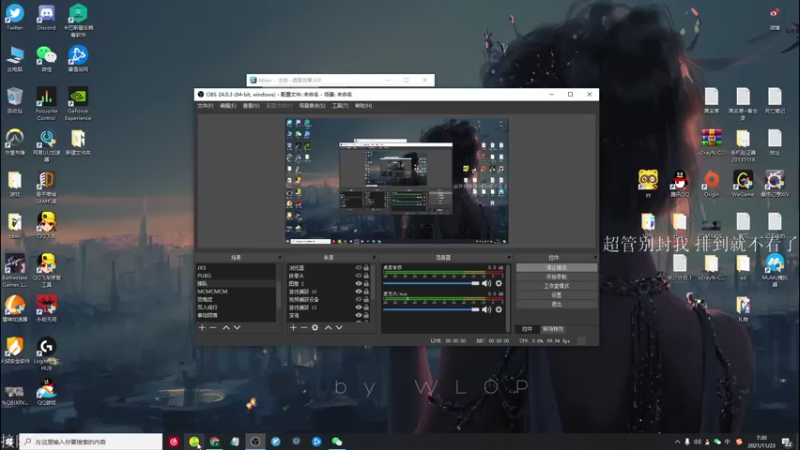Add a new scene with the plus icon

pyautogui.click(x=202, y=328)
